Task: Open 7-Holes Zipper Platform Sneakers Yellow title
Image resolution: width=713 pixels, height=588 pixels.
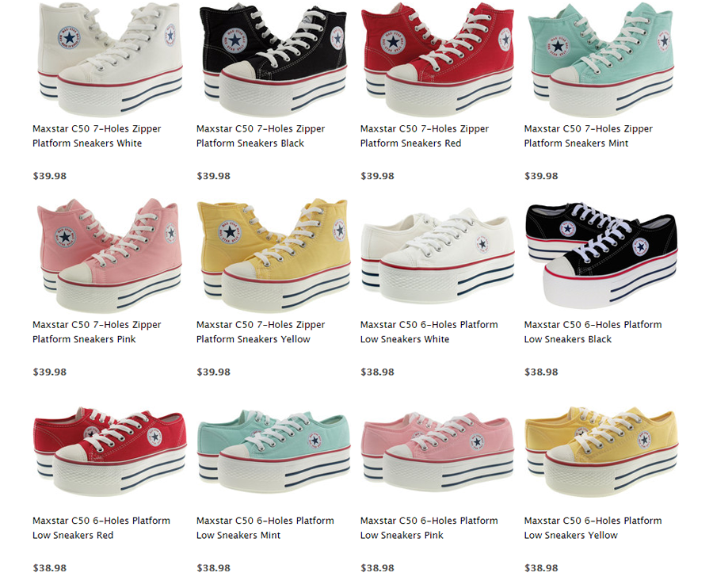Action: 261,332
